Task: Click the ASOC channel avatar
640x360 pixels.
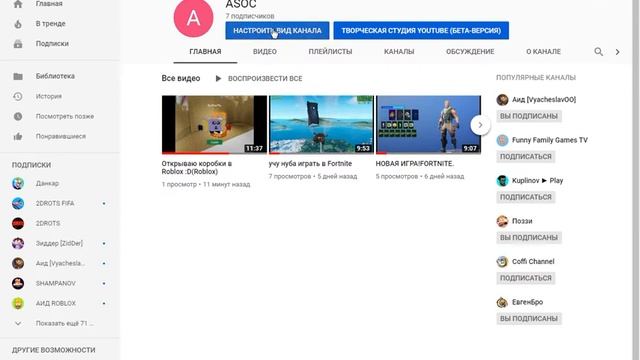Action: (x=193, y=18)
